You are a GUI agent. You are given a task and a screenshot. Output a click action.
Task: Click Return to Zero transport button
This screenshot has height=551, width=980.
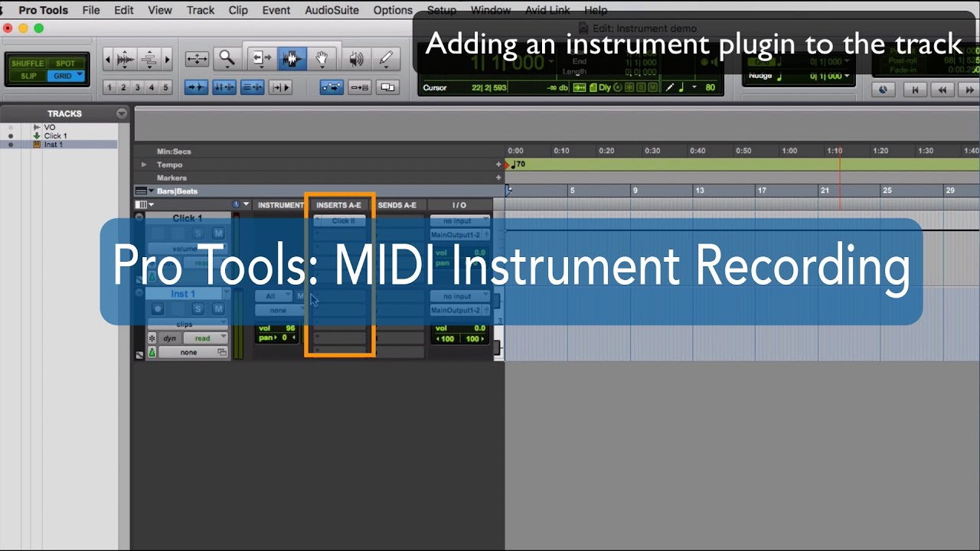[914, 90]
